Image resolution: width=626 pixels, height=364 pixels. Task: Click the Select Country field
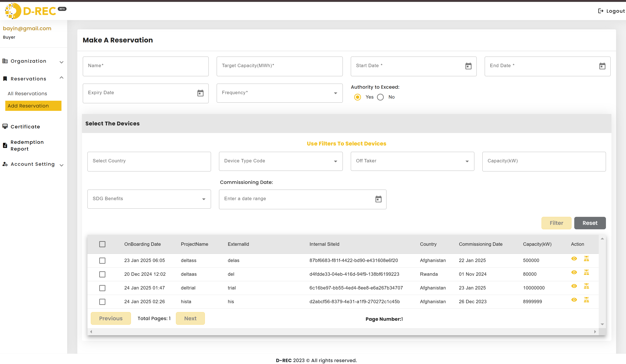click(149, 162)
